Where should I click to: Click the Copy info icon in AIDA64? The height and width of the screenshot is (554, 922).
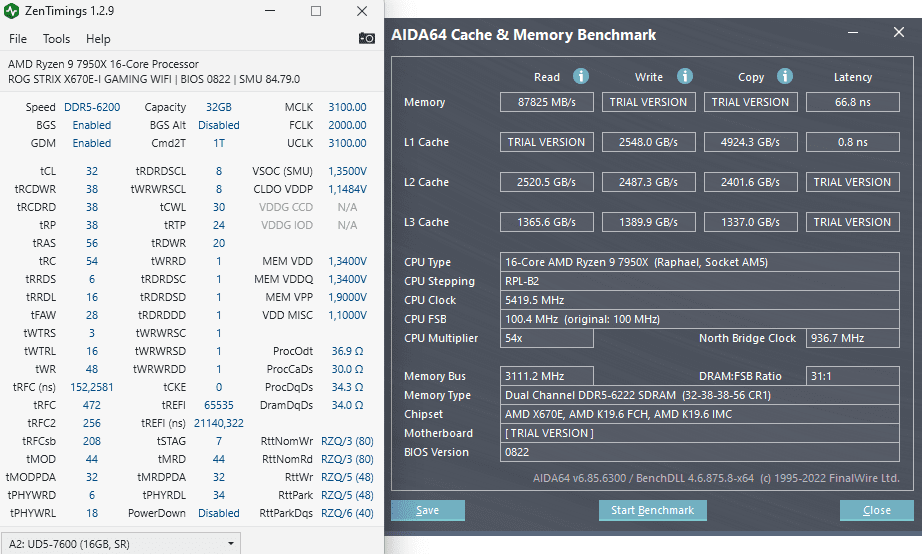(784, 76)
